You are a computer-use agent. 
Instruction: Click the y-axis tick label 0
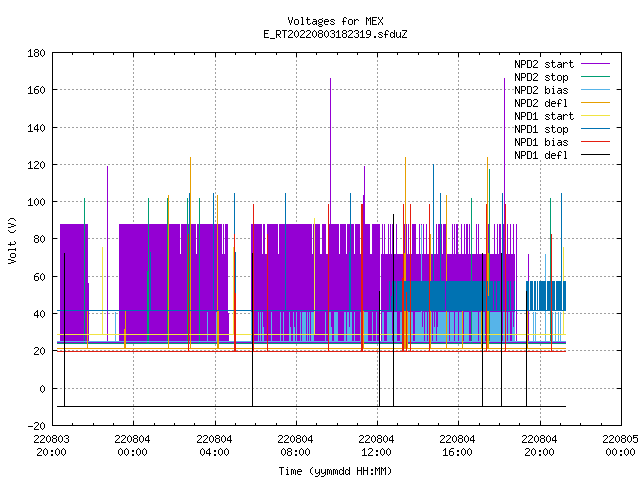click(42, 389)
